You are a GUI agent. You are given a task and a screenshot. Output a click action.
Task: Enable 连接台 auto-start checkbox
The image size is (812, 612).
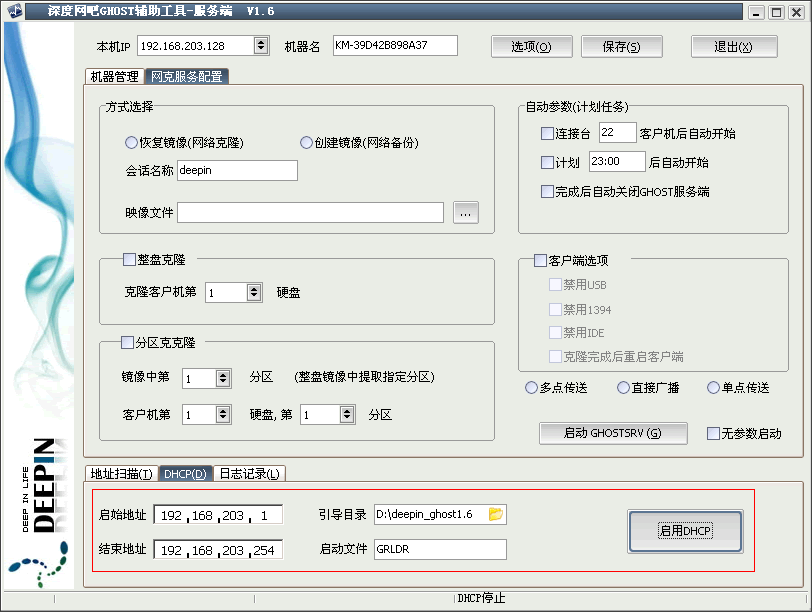pos(547,134)
